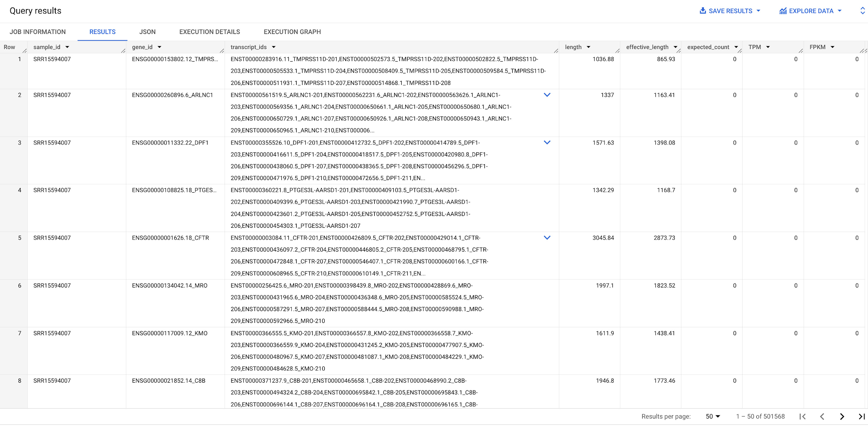Click the EXPLORE DATA button label
The height and width of the screenshot is (426, 868).
coord(811,11)
